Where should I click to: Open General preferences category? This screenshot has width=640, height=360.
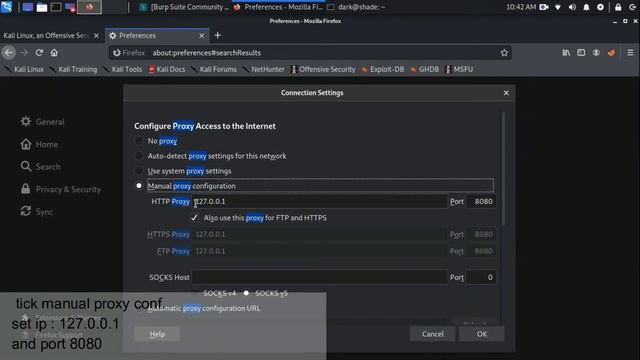42,122
